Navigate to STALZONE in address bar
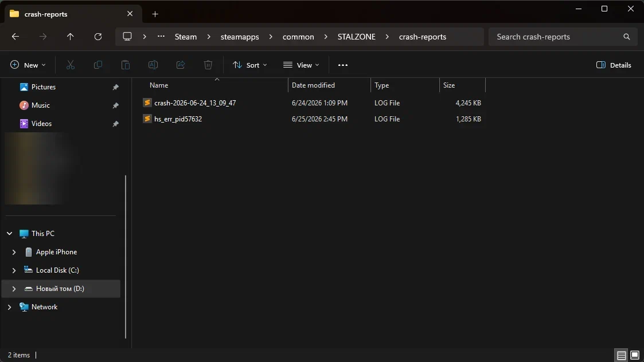The height and width of the screenshot is (362, 644). point(356,37)
